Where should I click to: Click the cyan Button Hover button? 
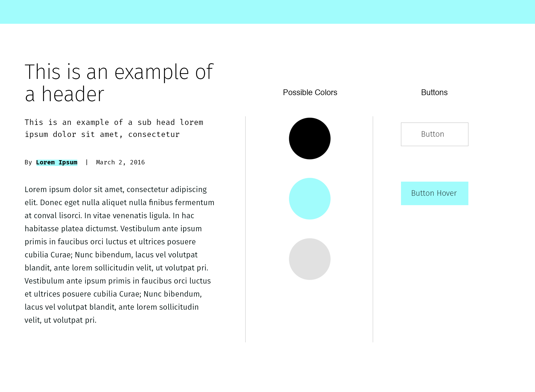click(434, 193)
